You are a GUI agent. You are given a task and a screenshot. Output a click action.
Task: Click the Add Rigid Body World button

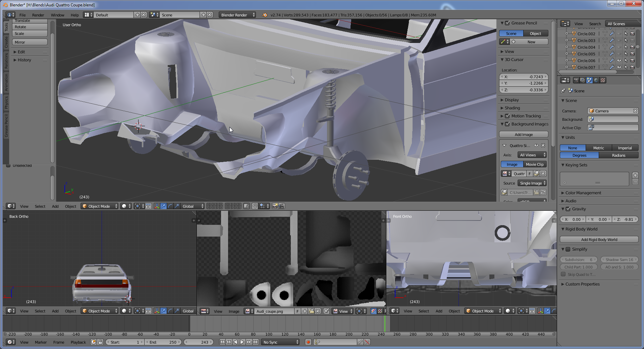tap(599, 240)
